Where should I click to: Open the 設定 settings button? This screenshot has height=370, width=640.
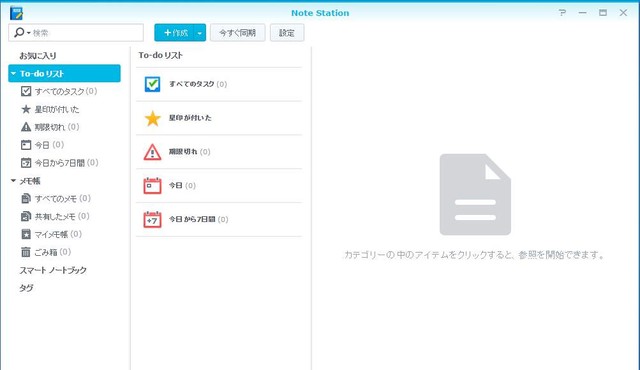pyautogui.click(x=287, y=33)
